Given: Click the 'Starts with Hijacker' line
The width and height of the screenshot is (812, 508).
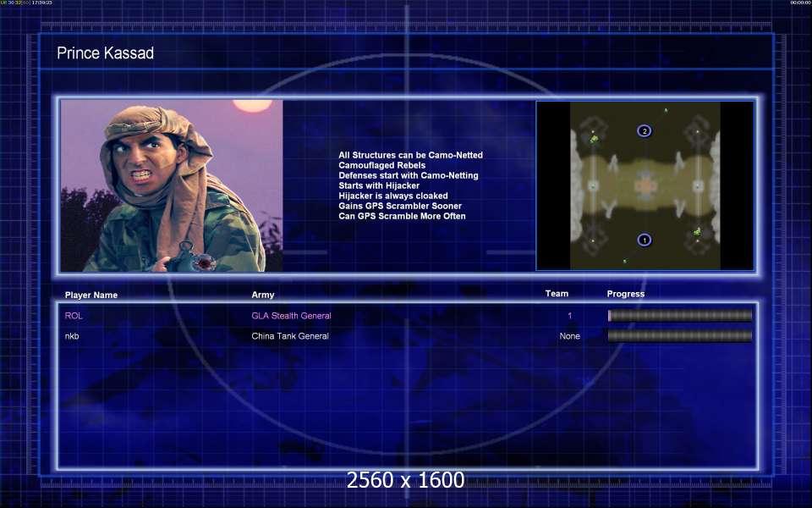Looking at the screenshot, I should point(379,185).
